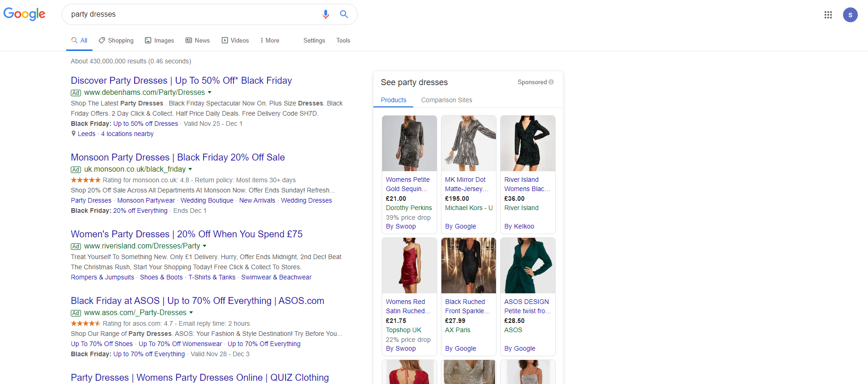Viewport: 868px width, 384px height.
Task: Click By Swoop under Dorothy Perkins
Action: (x=401, y=226)
